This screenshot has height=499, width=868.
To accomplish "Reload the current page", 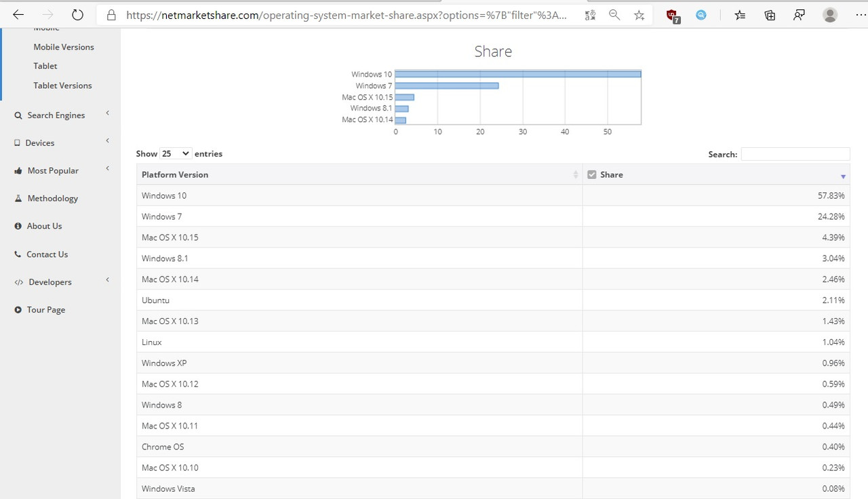I will coord(77,14).
